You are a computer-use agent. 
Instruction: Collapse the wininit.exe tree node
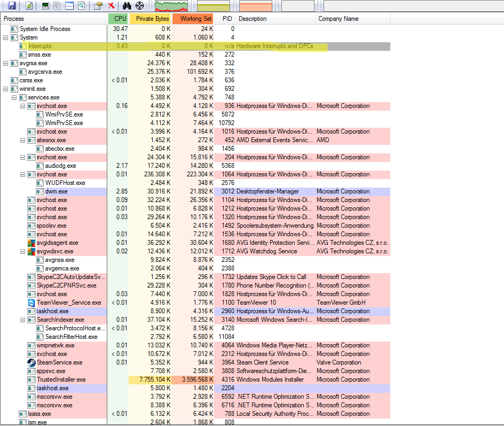tap(5, 89)
